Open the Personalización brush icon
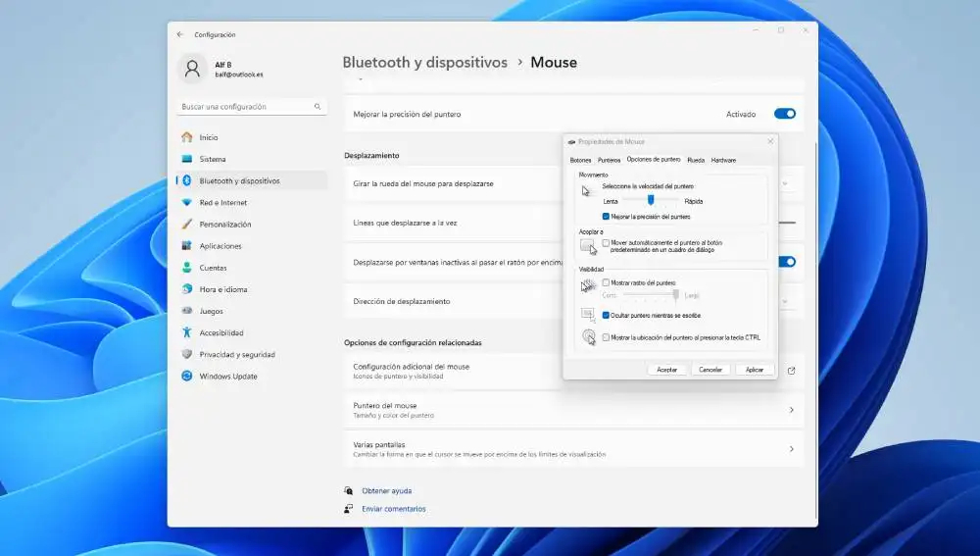980x556 pixels. (x=187, y=224)
